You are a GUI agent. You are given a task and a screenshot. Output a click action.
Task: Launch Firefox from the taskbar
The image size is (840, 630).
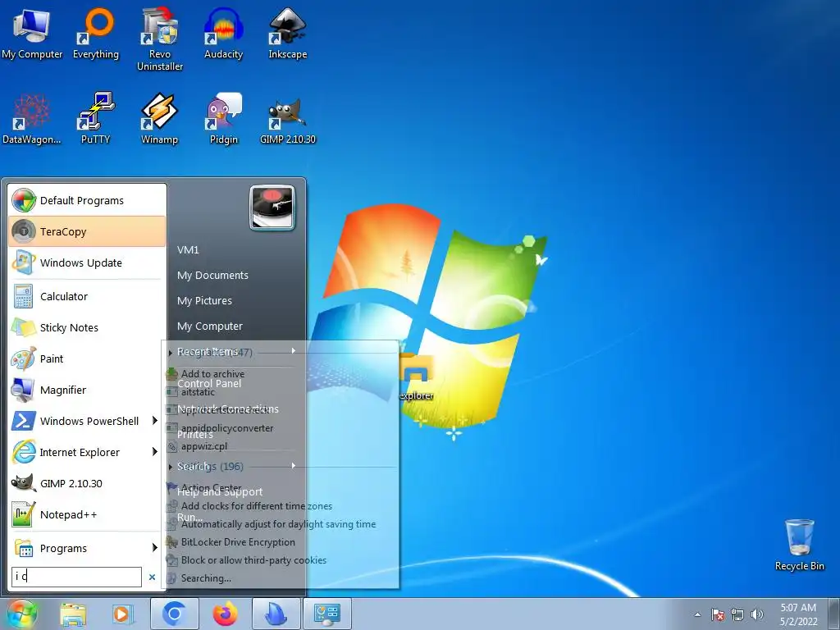225,614
